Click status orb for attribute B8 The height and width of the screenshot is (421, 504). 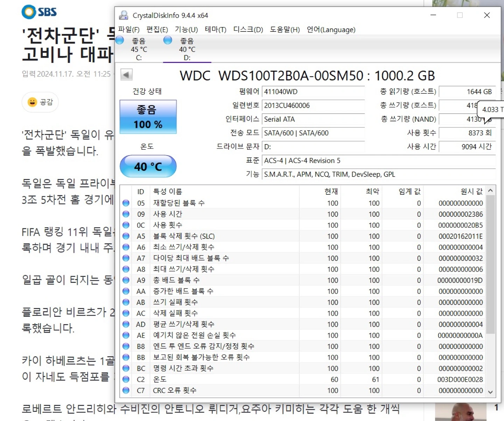[126, 346]
